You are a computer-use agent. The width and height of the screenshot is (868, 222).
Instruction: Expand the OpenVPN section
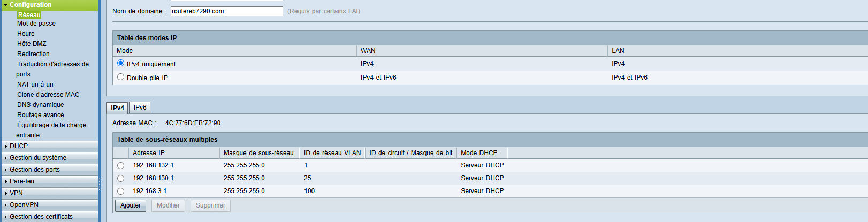point(24,205)
